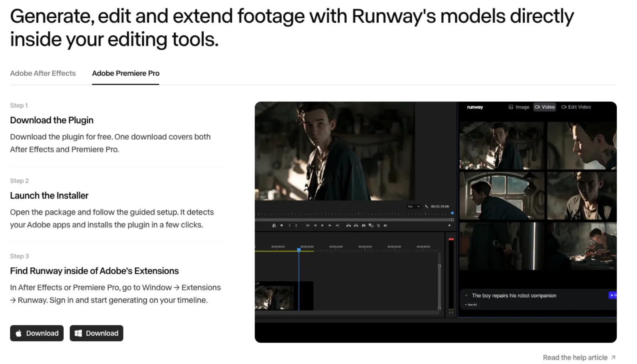Screen dimensions: 637x364
Task: Click the Go to In point icon
Action: pyautogui.click(x=308, y=226)
